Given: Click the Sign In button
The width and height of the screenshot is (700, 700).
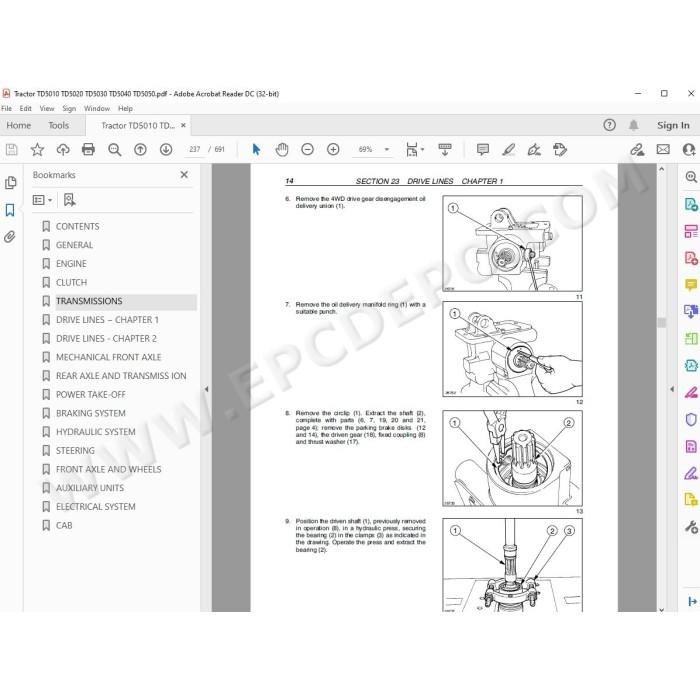Looking at the screenshot, I should pyautogui.click(x=673, y=125).
